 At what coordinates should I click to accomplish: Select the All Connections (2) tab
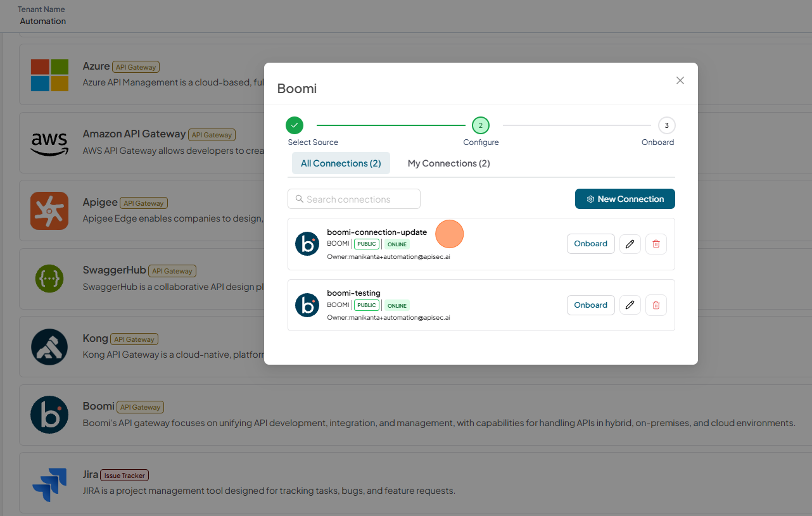[341, 163]
